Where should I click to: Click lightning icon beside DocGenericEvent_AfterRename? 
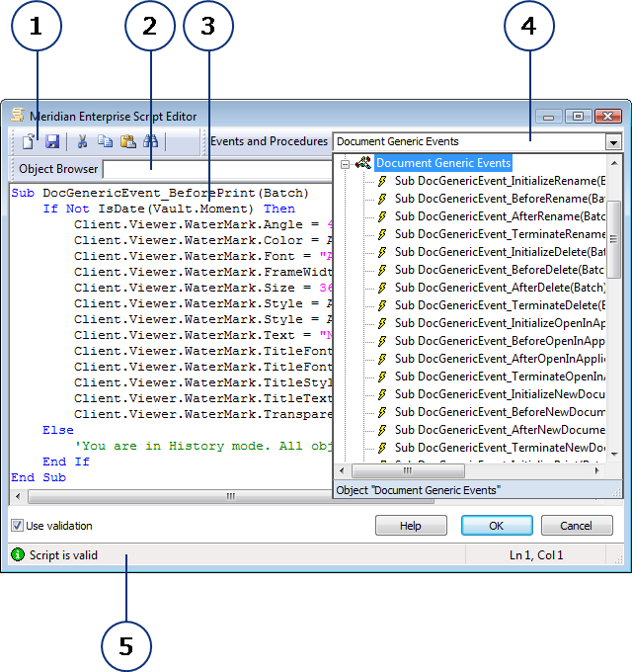(x=382, y=216)
